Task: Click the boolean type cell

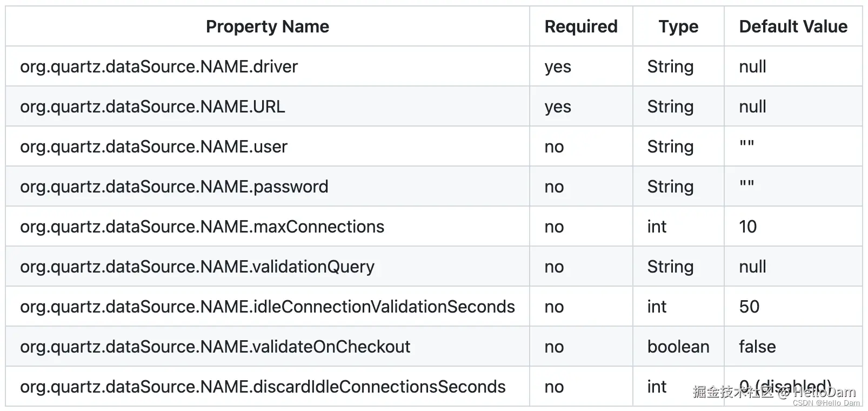Action: 678,347
